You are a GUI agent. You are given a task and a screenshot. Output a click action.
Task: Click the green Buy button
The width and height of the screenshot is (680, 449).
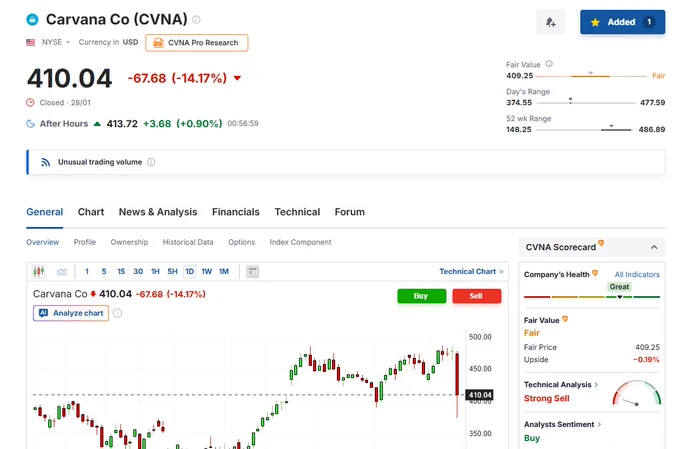coord(421,296)
